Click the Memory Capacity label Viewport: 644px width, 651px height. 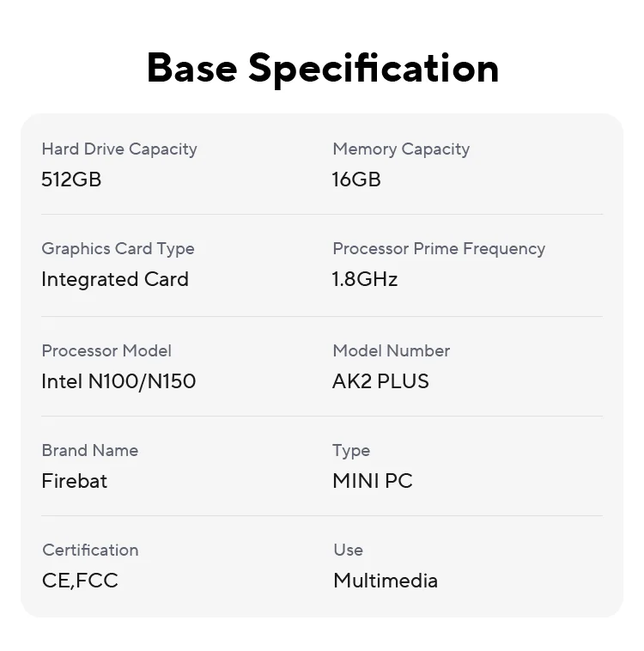401,149
